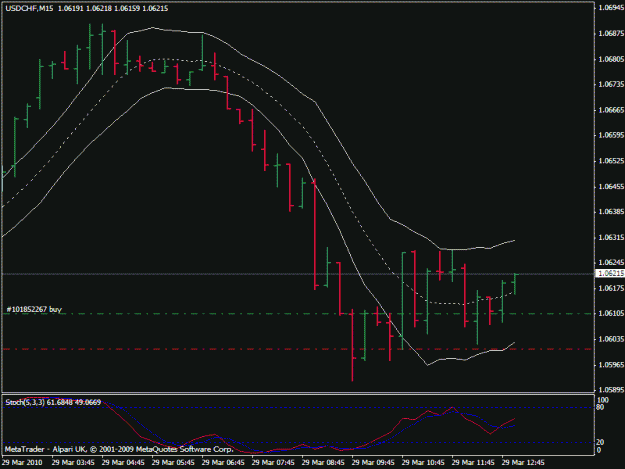625x469 pixels.
Task: Click price scale value 1.06735
Action: 611,84
